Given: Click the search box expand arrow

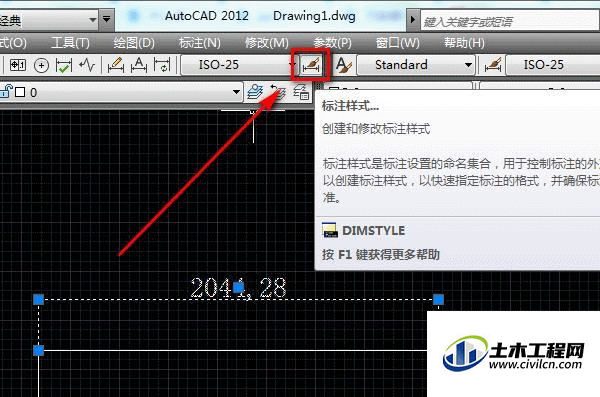Looking at the screenshot, I should pyautogui.click(x=412, y=20).
